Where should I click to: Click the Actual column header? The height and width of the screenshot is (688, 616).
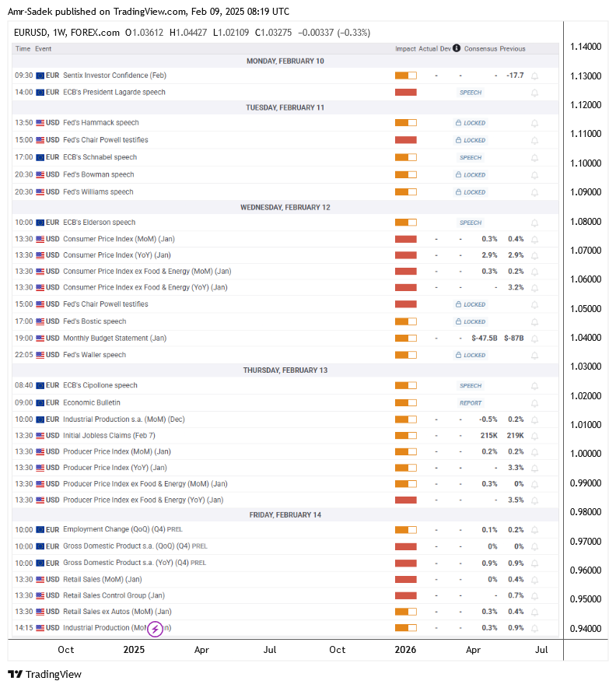[429, 49]
